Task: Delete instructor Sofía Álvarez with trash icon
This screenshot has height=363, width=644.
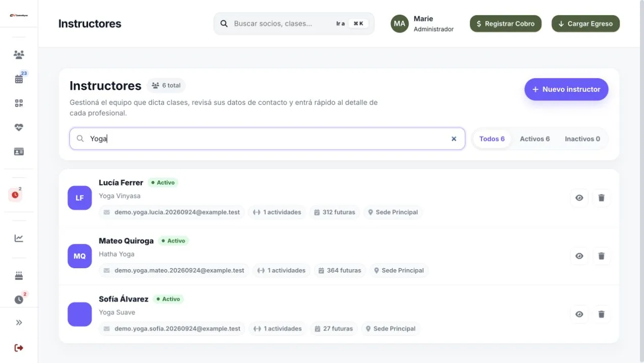Action: tap(601, 314)
